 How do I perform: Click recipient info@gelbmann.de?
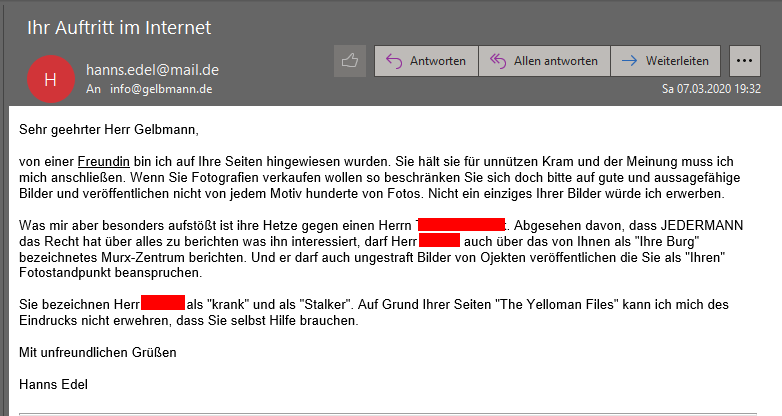(x=161, y=89)
